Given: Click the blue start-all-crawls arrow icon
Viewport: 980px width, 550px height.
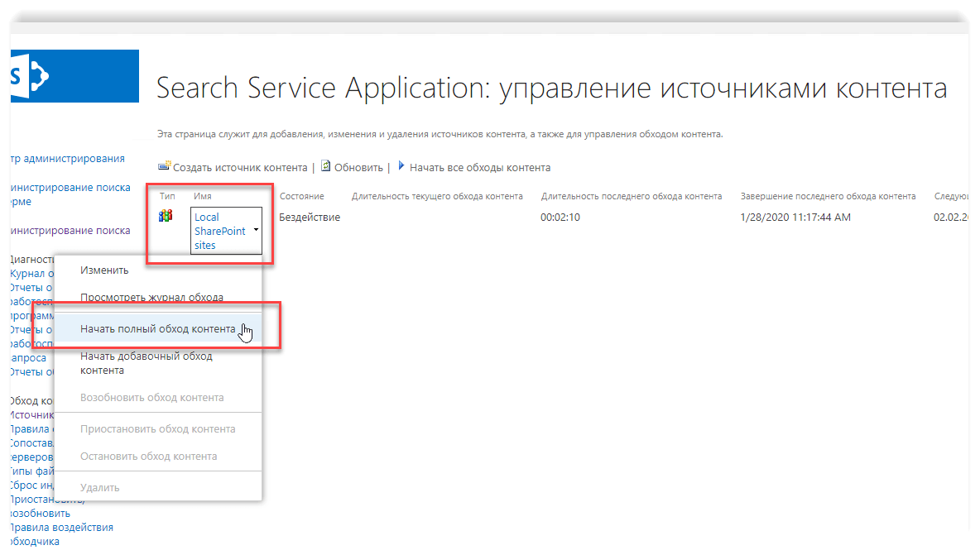Looking at the screenshot, I should click(401, 166).
